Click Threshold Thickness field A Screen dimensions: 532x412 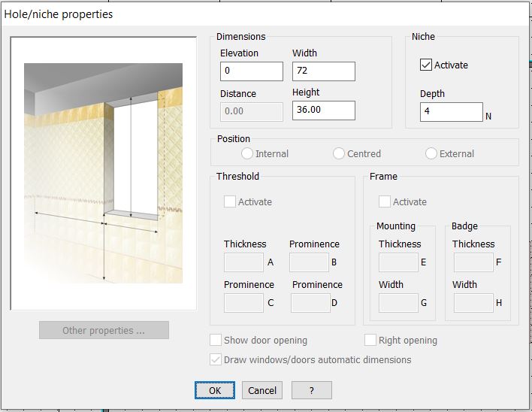[x=243, y=262]
